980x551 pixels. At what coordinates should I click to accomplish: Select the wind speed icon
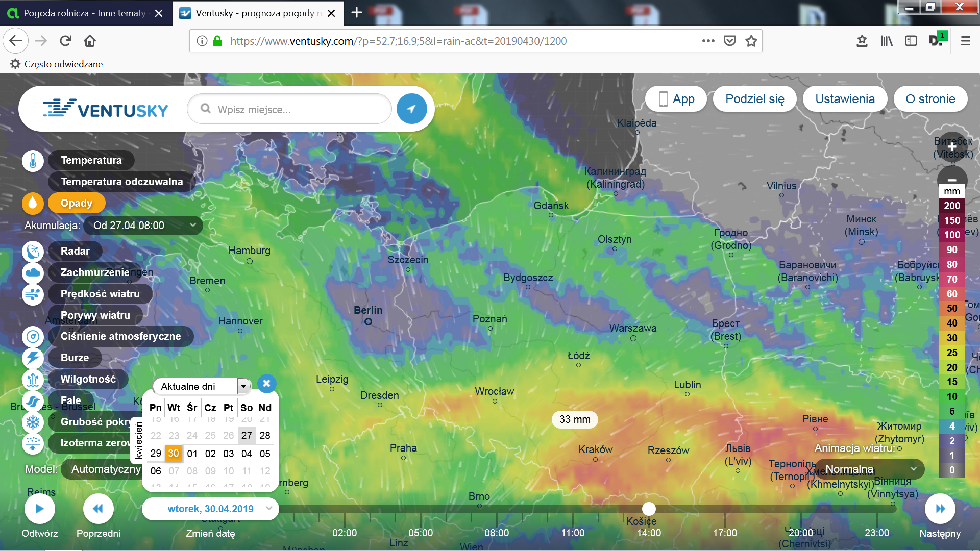tap(33, 294)
